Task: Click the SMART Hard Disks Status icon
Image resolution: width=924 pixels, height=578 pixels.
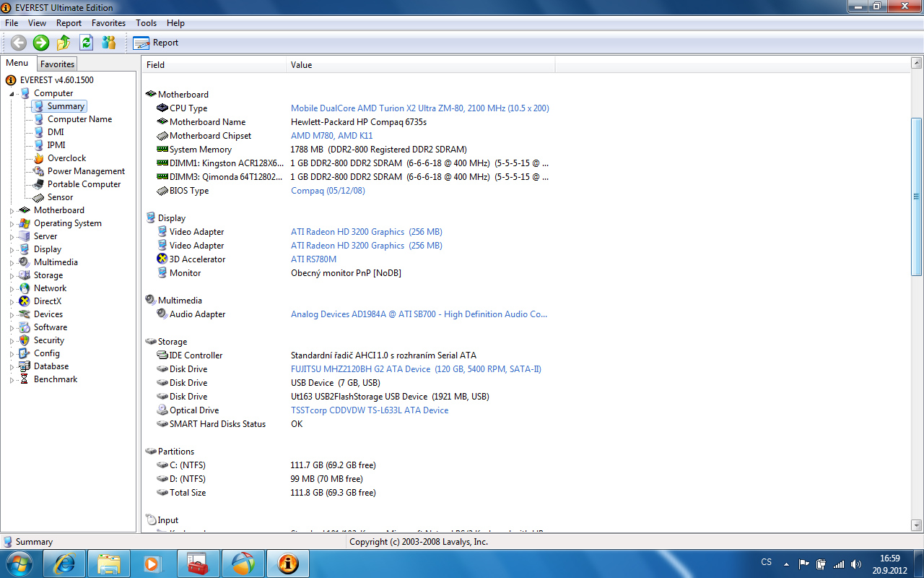Action: click(x=162, y=424)
